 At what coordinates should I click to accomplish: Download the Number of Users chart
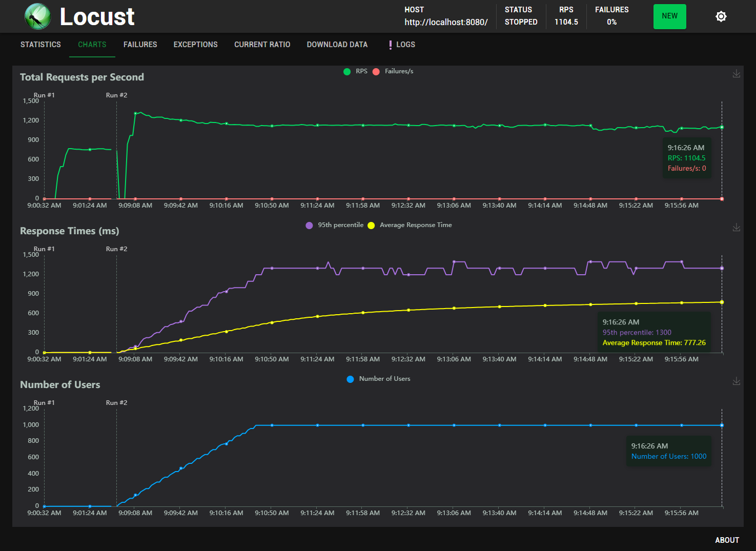click(x=736, y=381)
